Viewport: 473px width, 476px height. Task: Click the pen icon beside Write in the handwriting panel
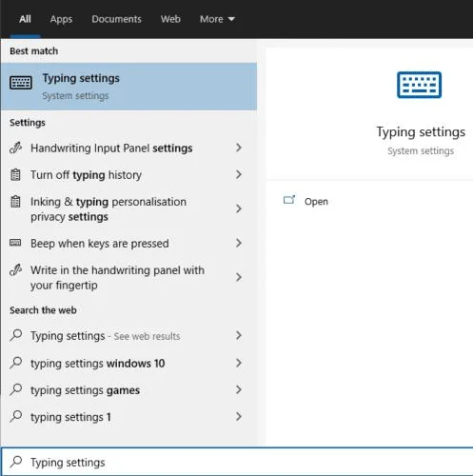point(15,270)
